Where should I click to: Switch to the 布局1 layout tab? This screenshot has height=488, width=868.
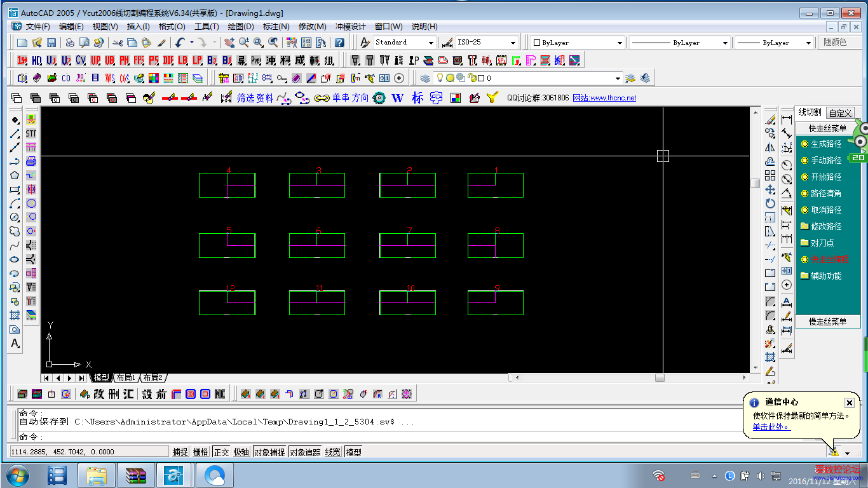click(125, 377)
